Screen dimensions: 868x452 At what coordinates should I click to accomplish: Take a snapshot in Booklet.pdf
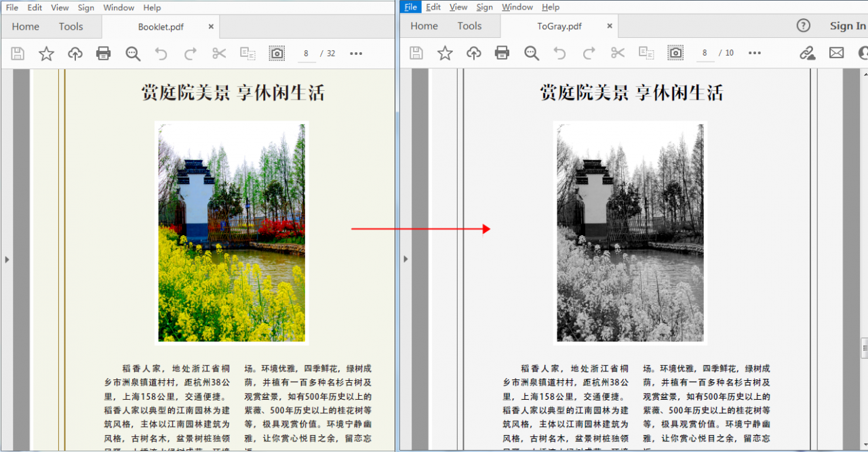tap(277, 52)
